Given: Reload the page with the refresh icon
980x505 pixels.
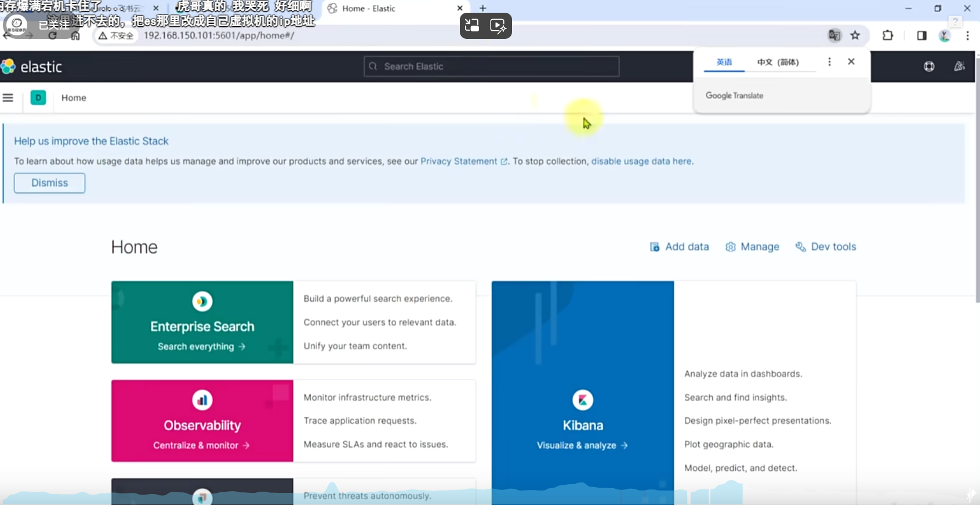Looking at the screenshot, I should tap(53, 35).
